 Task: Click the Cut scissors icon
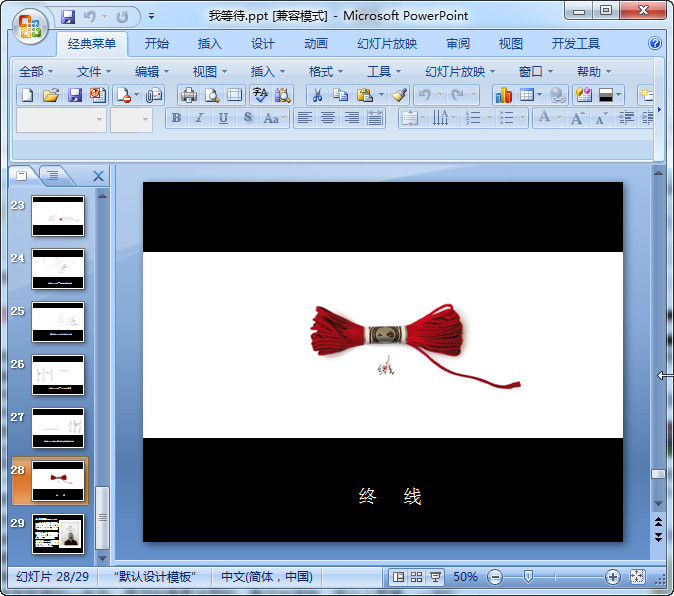click(x=316, y=95)
